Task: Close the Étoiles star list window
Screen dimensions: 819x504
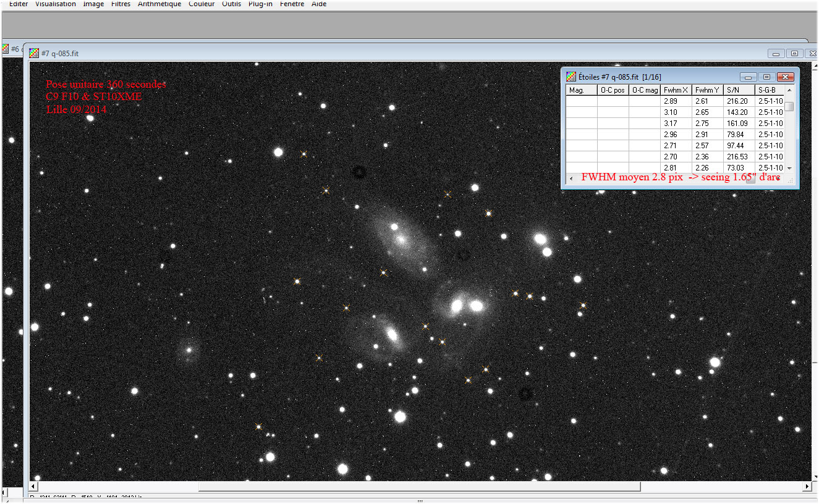Action: pyautogui.click(x=786, y=77)
